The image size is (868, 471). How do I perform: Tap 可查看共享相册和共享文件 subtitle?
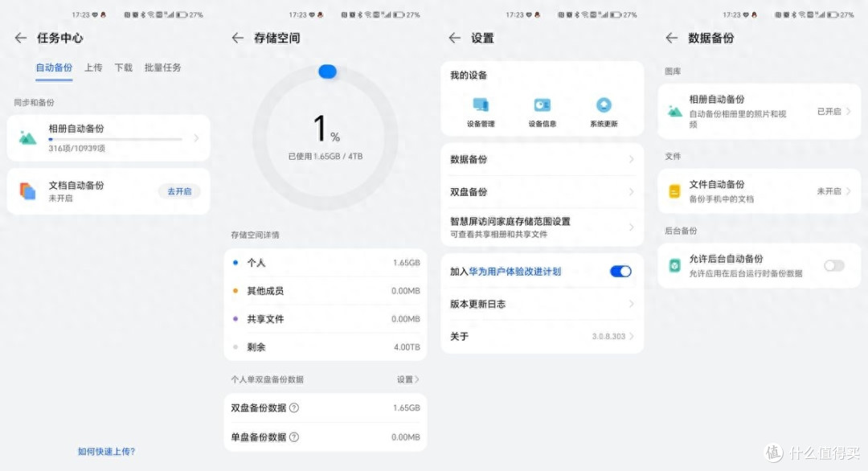click(498, 234)
